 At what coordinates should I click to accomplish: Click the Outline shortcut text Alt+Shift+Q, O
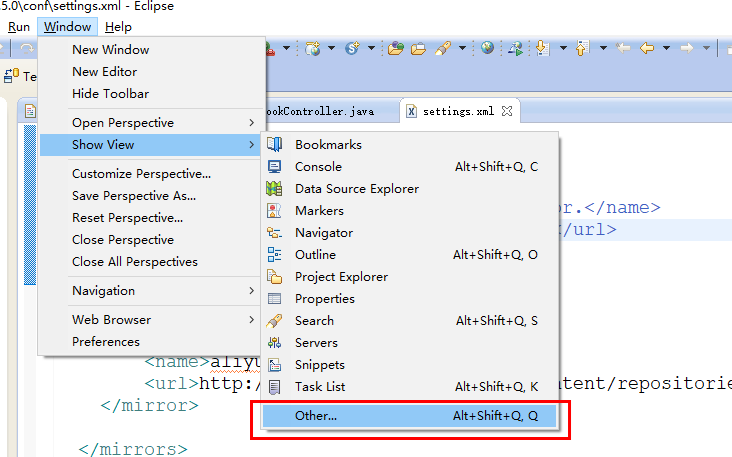[x=495, y=255]
